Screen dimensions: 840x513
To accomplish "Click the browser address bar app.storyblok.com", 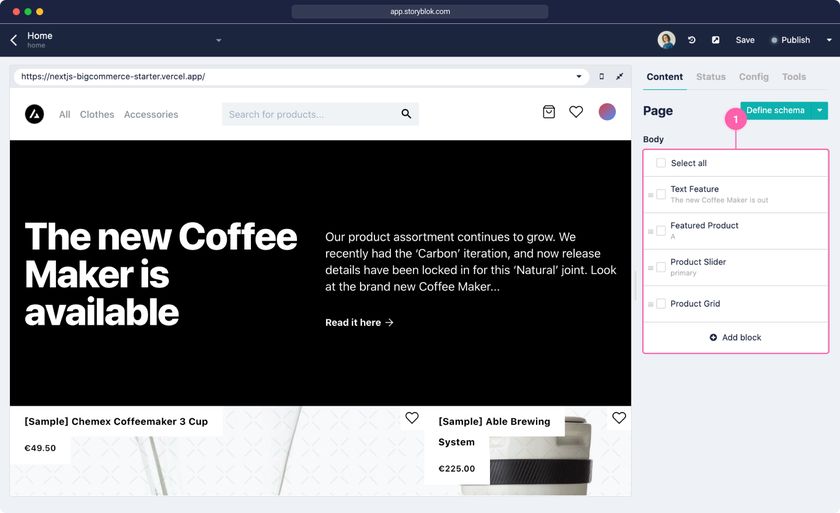I will (420, 11).
